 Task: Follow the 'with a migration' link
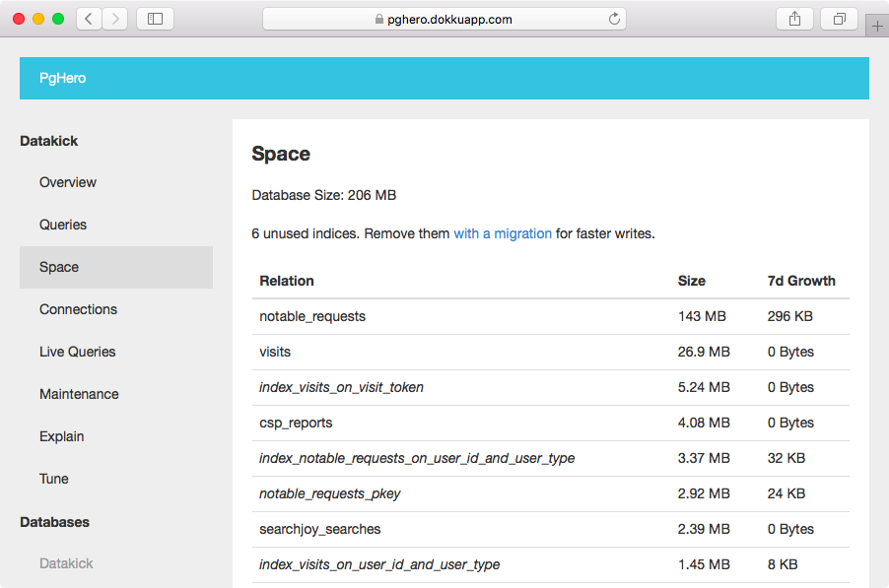point(503,233)
